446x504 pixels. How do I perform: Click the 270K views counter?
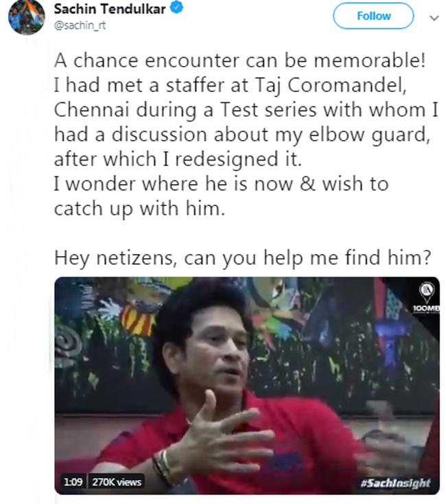[117, 482]
